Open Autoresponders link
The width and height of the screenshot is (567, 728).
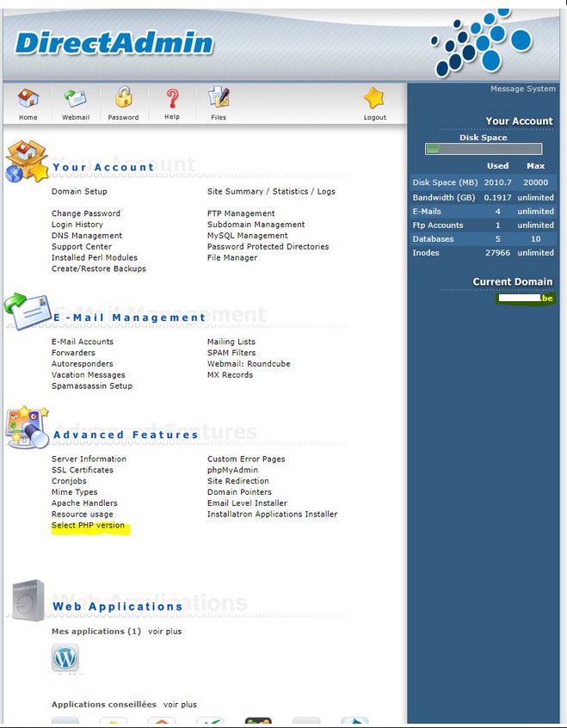[x=83, y=364]
